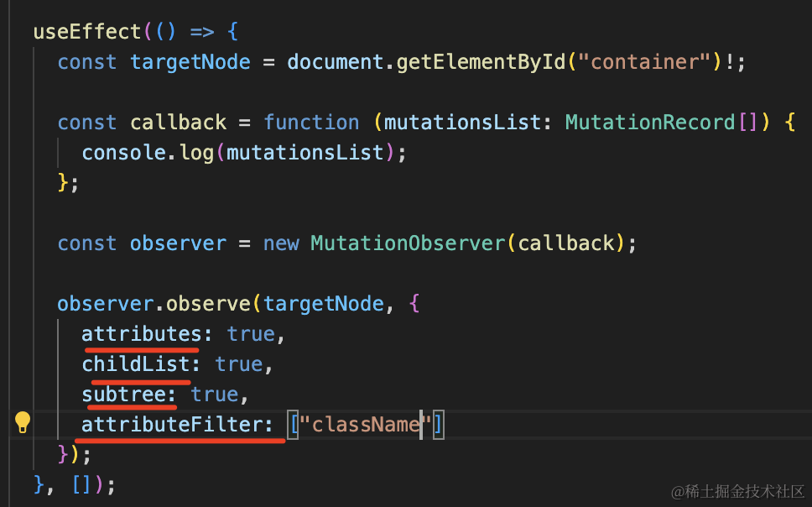Click the "container" string literal

[x=643, y=62]
